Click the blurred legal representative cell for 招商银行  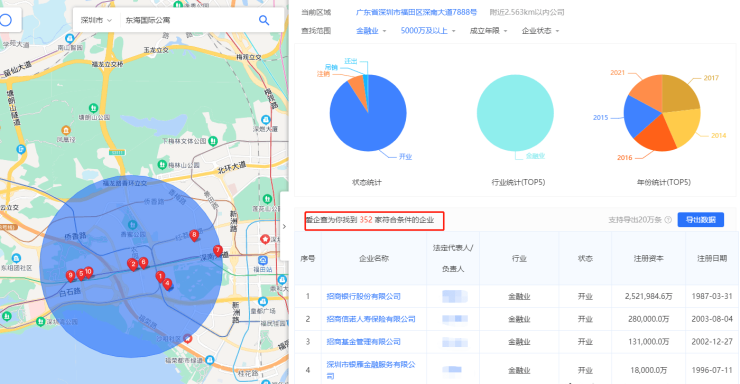(455, 296)
